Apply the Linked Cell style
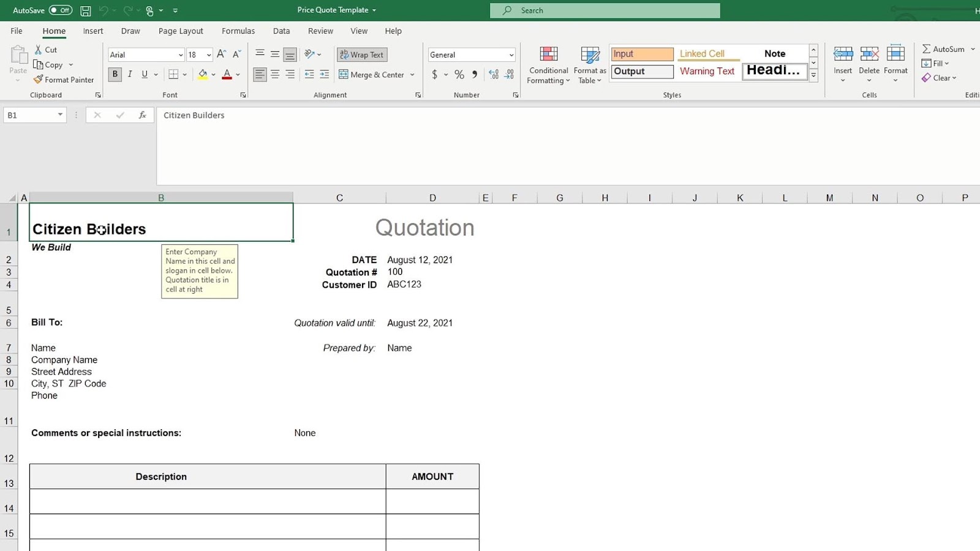 (x=708, y=54)
